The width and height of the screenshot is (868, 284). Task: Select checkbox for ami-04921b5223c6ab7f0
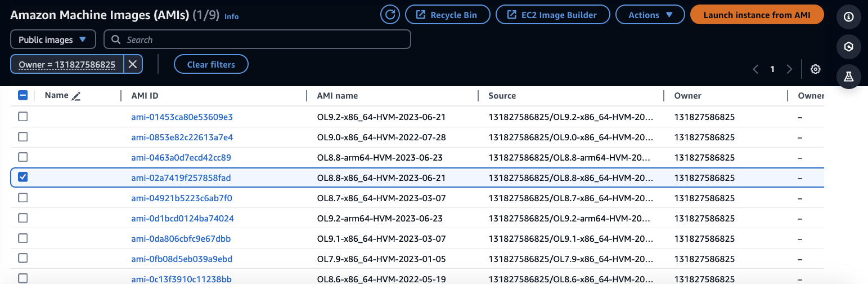point(23,198)
